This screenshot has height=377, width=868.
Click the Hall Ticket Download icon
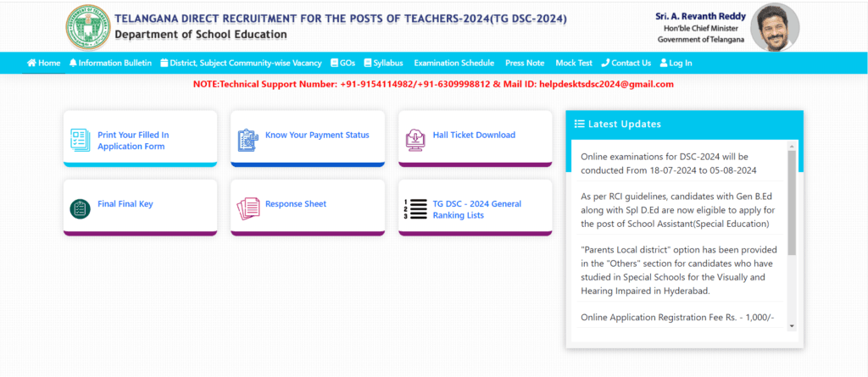click(415, 138)
